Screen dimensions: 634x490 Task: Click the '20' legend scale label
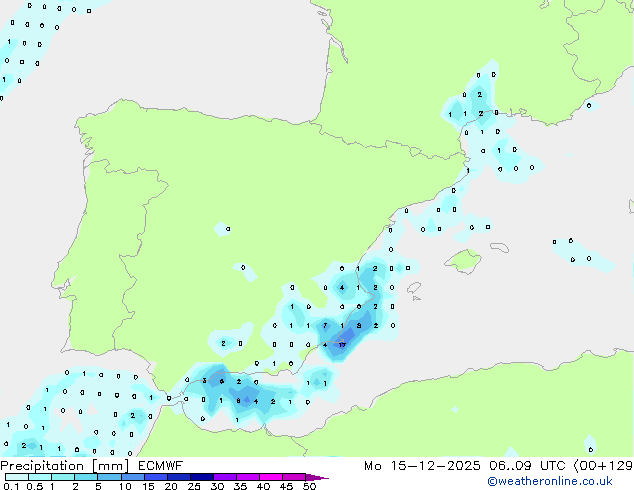pyautogui.click(x=171, y=486)
